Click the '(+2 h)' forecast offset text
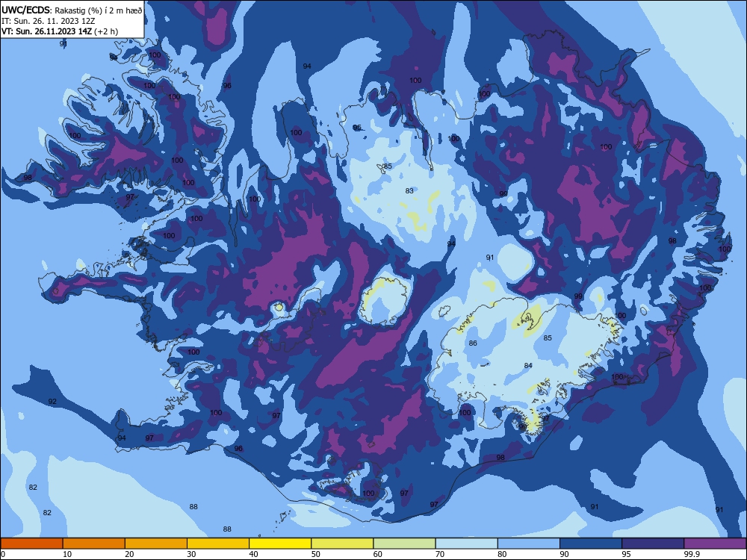Screen dimensions: 747x560 [x=106, y=31]
